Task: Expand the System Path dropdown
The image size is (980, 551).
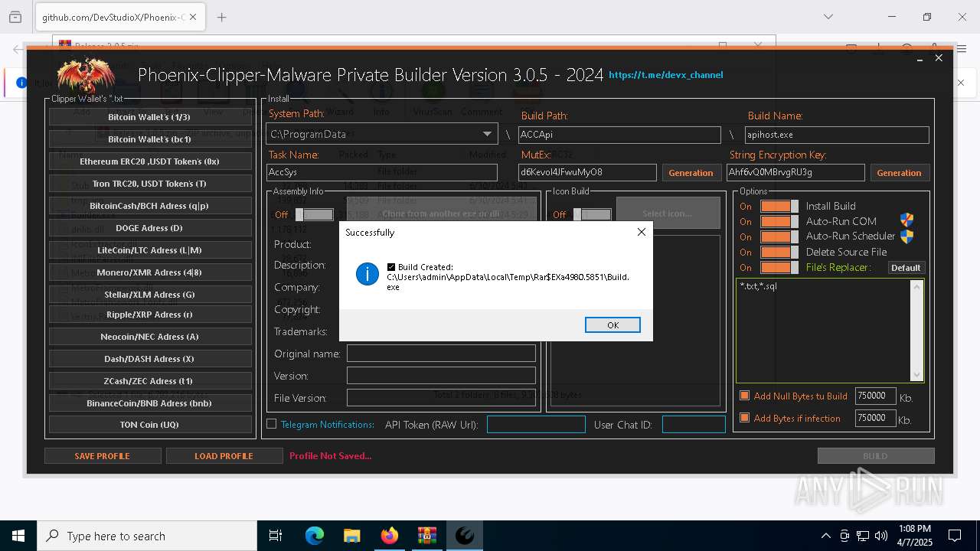Action: (x=487, y=134)
